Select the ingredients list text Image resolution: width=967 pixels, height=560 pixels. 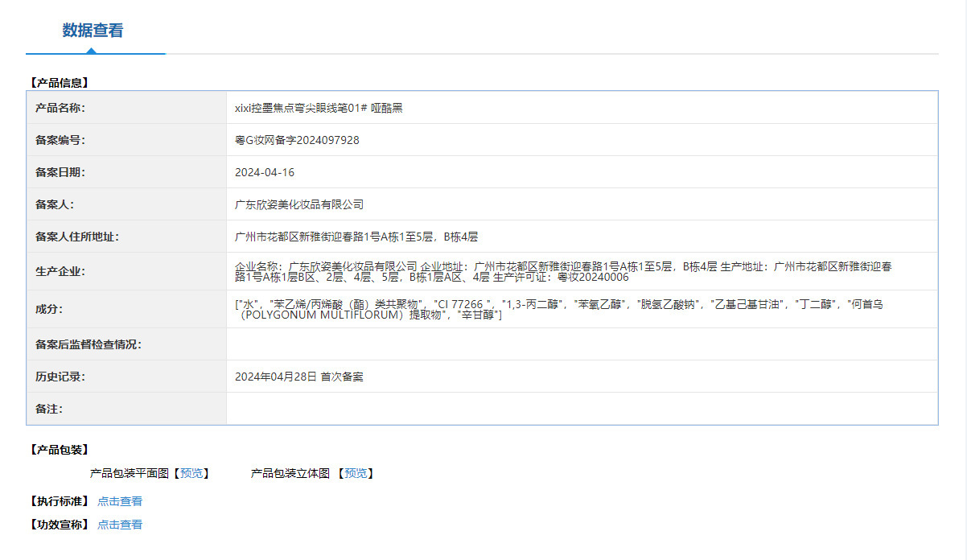pos(559,309)
